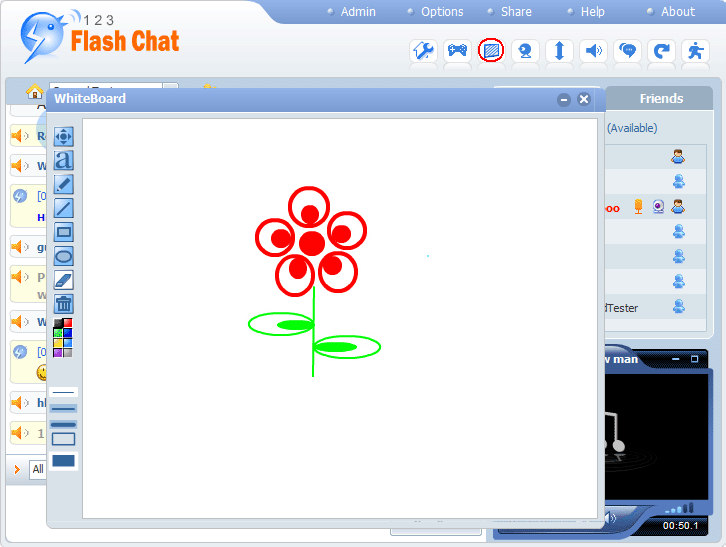Select the text tool with letter a
Screen dimensions: 726x547
(x=63, y=160)
